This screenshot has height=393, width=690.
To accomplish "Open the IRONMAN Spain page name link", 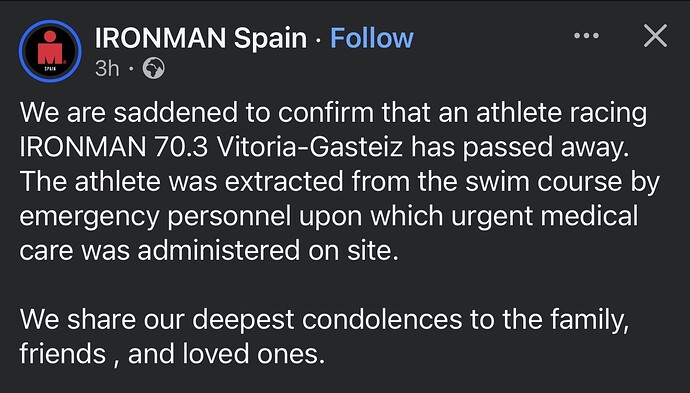I will (201, 38).
